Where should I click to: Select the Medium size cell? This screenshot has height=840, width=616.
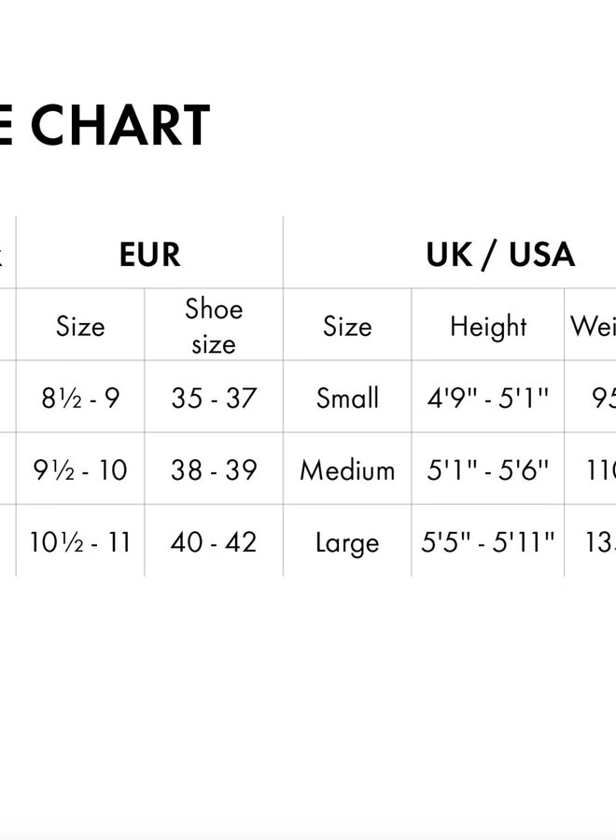click(x=347, y=470)
